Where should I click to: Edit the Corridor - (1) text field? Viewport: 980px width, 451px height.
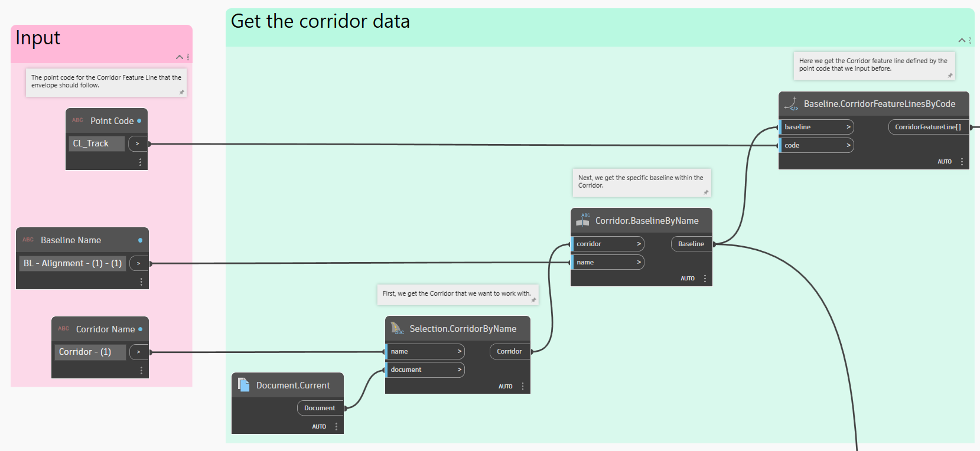(90, 352)
